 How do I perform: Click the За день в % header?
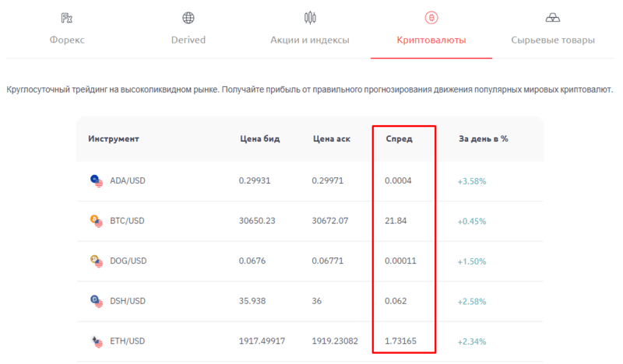[483, 139]
